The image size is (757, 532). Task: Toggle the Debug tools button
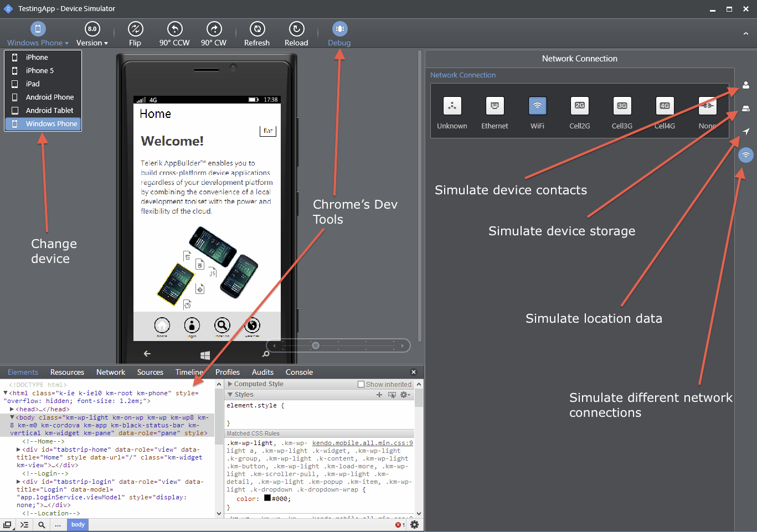pyautogui.click(x=339, y=34)
